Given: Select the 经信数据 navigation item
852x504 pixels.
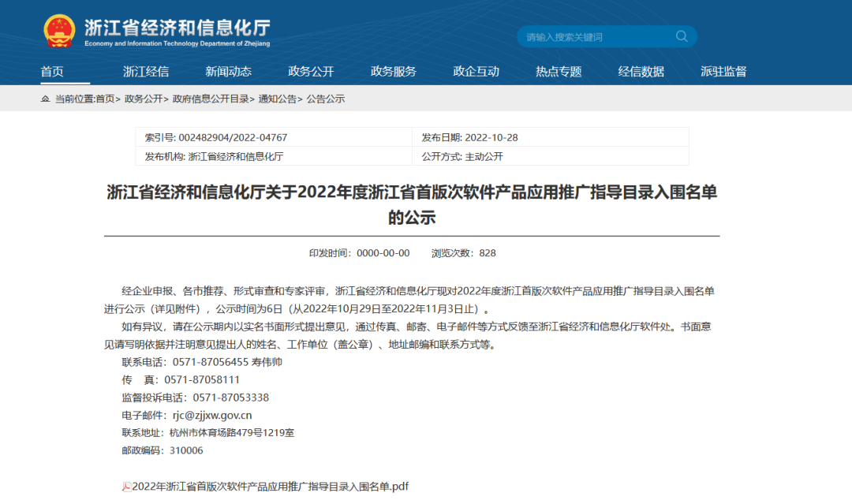Looking at the screenshot, I should tap(641, 70).
